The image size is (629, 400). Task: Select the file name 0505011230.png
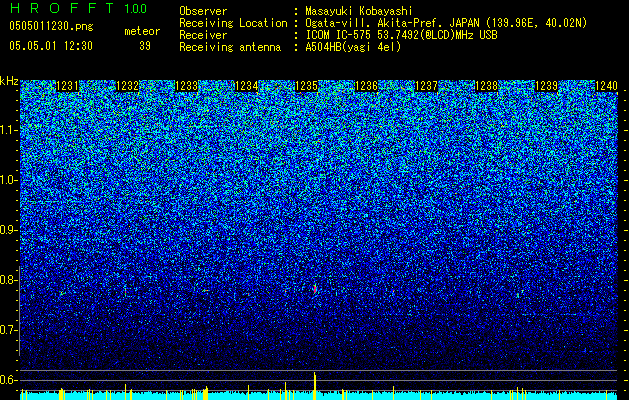[51, 26]
